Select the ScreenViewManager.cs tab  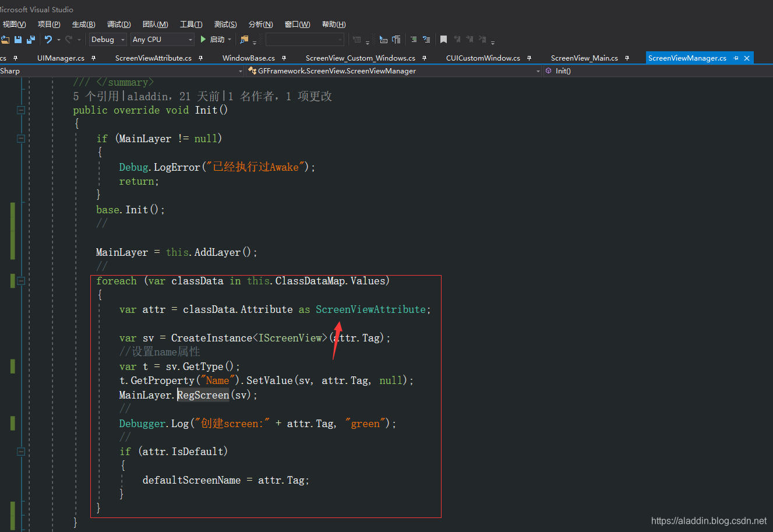click(x=687, y=58)
